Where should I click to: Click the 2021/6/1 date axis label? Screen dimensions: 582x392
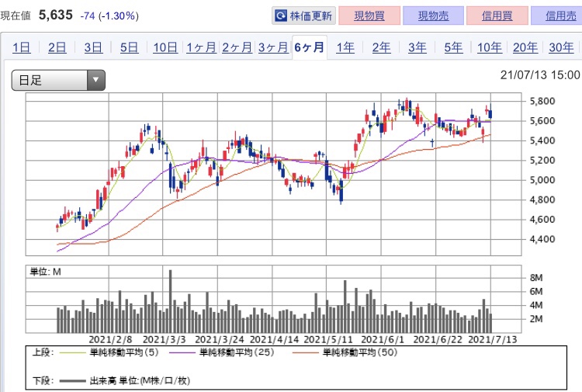coord(383,340)
